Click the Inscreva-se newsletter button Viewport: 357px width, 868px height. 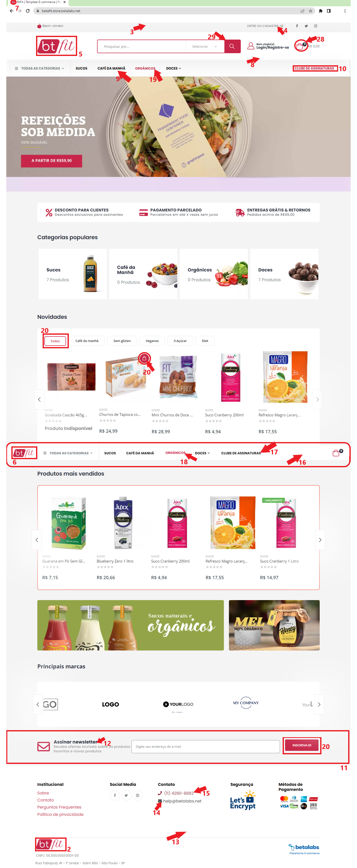tap(302, 745)
